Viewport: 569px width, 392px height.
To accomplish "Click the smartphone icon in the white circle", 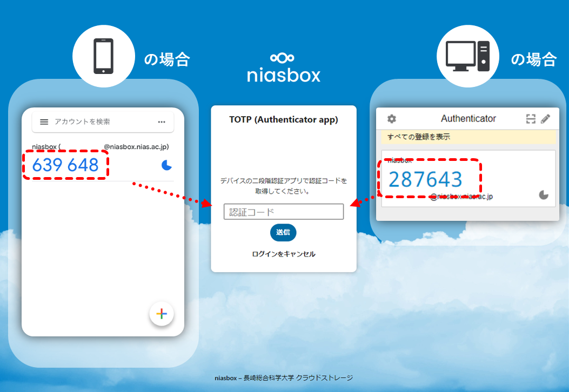I will pyautogui.click(x=103, y=56).
